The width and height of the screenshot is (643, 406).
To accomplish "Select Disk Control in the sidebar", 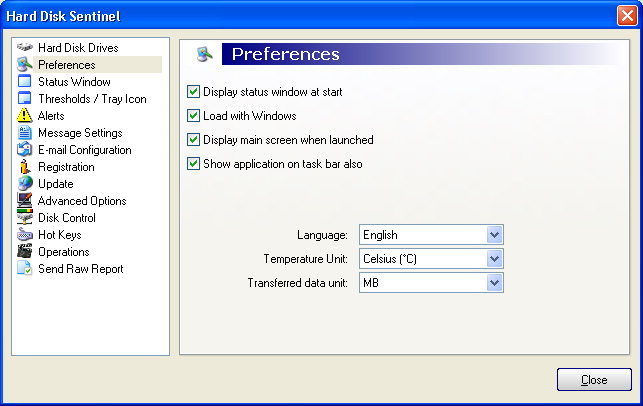I will click(x=66, y=218).
